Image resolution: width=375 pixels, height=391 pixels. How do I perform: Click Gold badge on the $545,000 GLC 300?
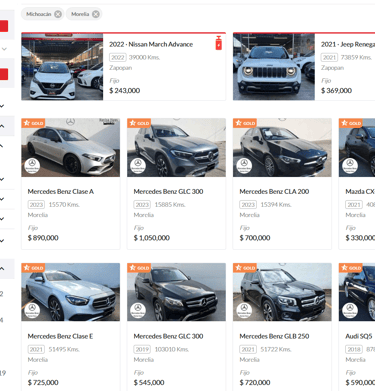tap(139, 268)
